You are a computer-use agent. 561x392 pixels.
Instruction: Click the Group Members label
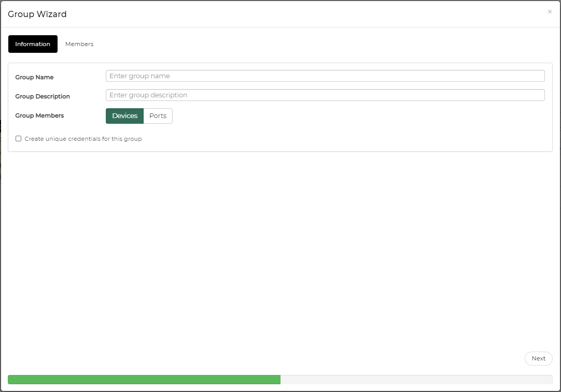click(x=39, y=115)
